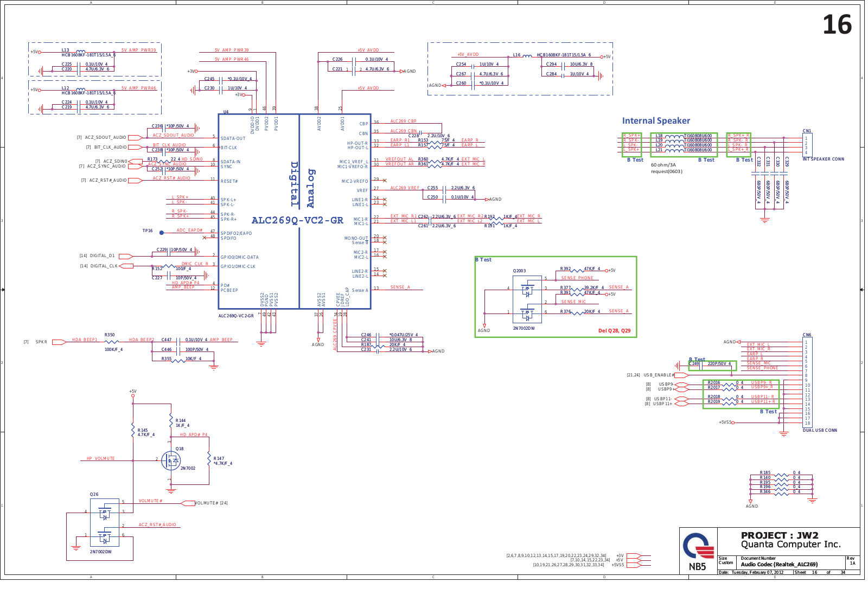Click the Q26 2N7002DW symbol
The height and width of the screenshot is (614, 868).
105,523
